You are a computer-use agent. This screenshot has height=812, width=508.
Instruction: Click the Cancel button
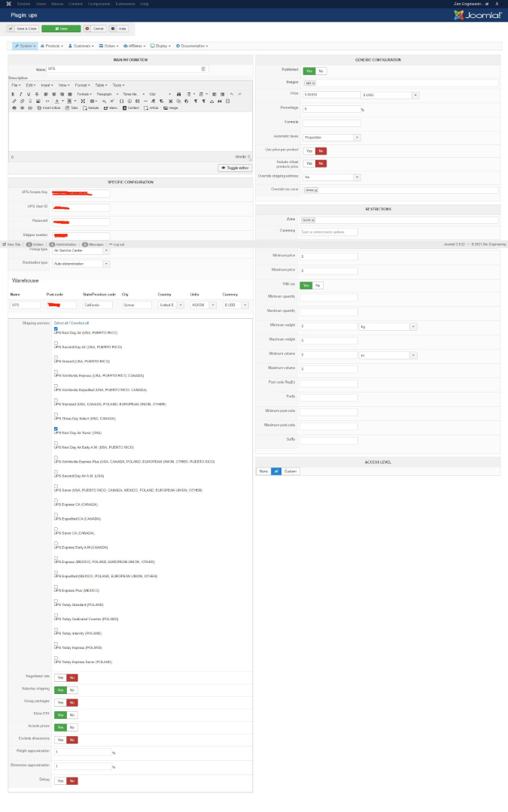pos(95,29)
